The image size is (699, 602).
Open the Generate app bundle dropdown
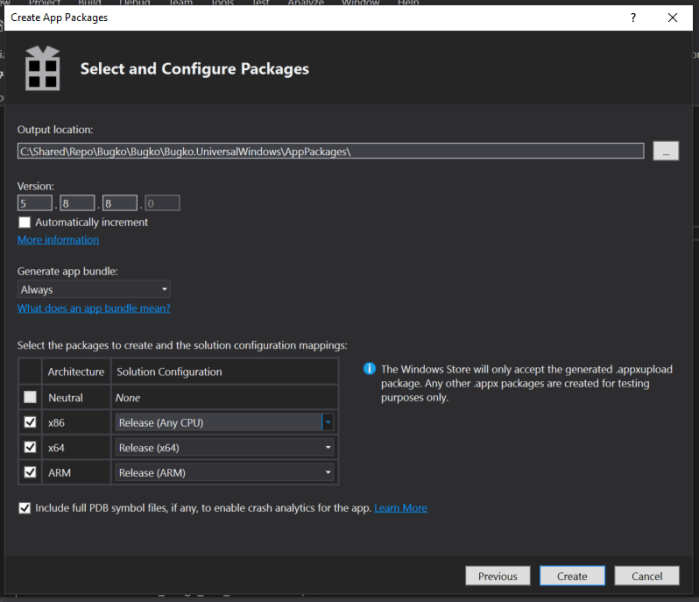pos(93,290)
